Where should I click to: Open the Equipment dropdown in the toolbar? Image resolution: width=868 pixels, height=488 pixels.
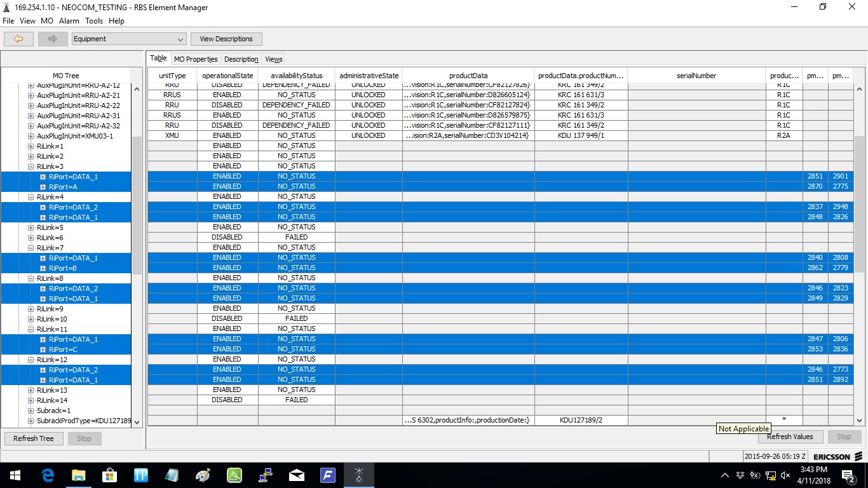point(129,39)
